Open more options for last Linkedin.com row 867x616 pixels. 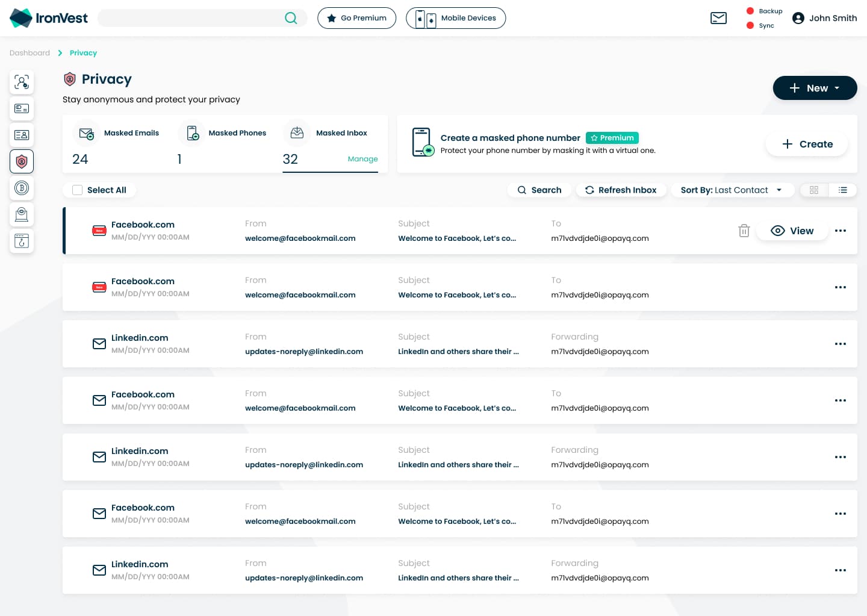coord(841,570)
